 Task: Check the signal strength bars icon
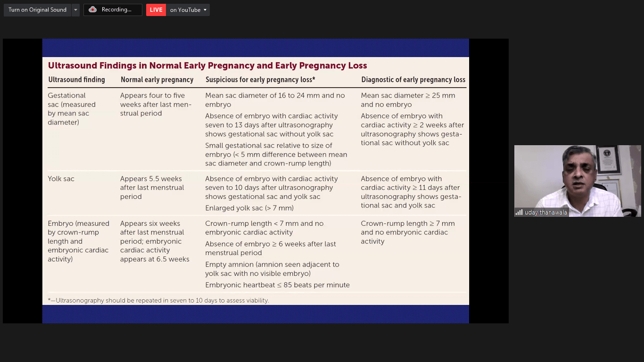(x=519, y=213)
